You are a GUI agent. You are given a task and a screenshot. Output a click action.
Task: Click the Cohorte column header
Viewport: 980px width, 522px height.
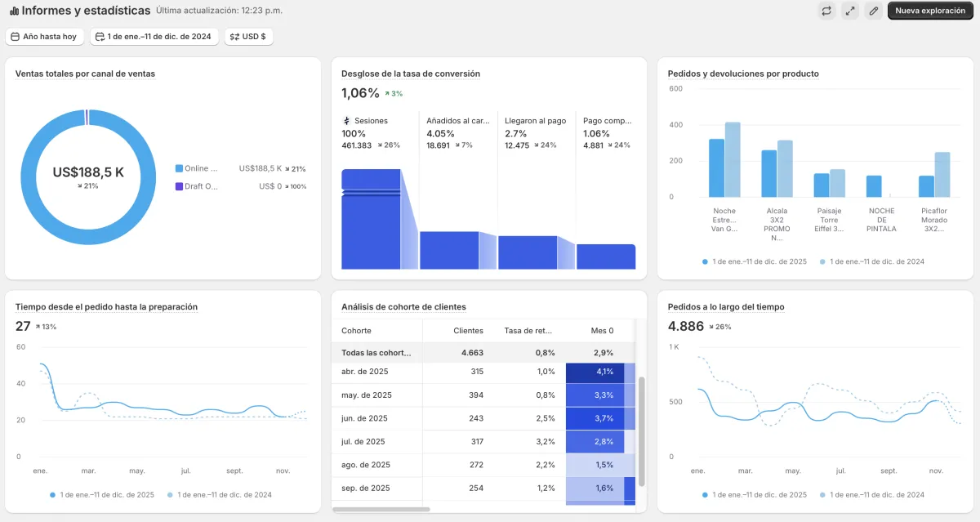click(356, 331)
